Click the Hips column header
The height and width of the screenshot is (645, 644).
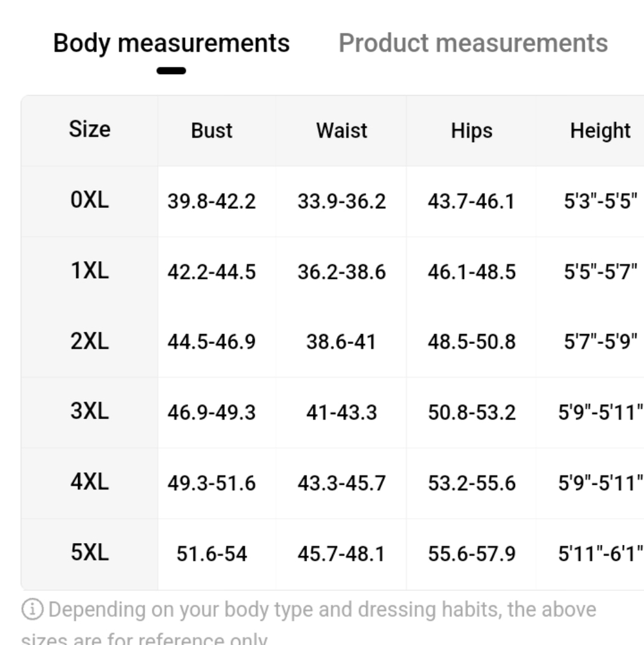(x=471, y=131)
